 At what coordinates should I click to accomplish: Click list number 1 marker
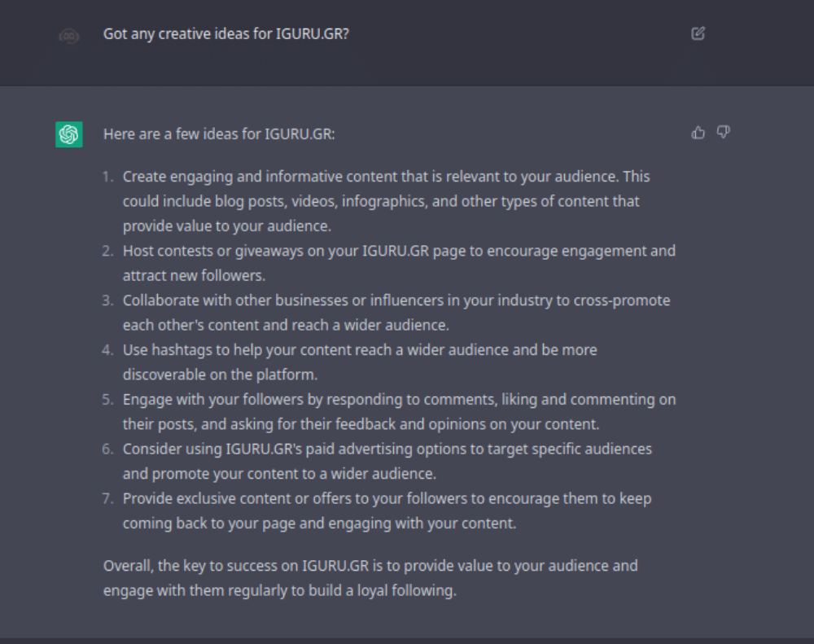(107, 177)
